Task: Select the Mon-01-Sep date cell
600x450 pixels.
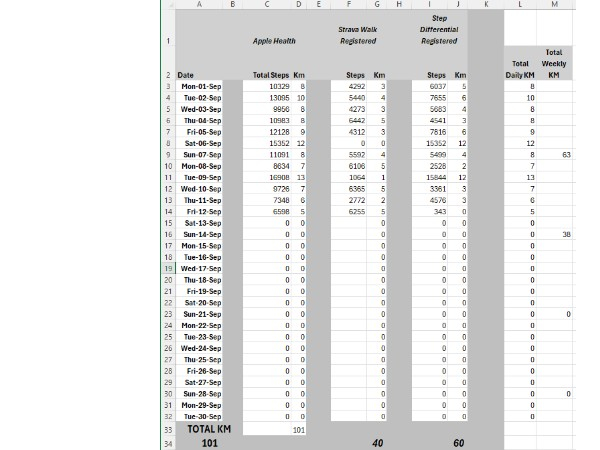Action: [198, 87]
